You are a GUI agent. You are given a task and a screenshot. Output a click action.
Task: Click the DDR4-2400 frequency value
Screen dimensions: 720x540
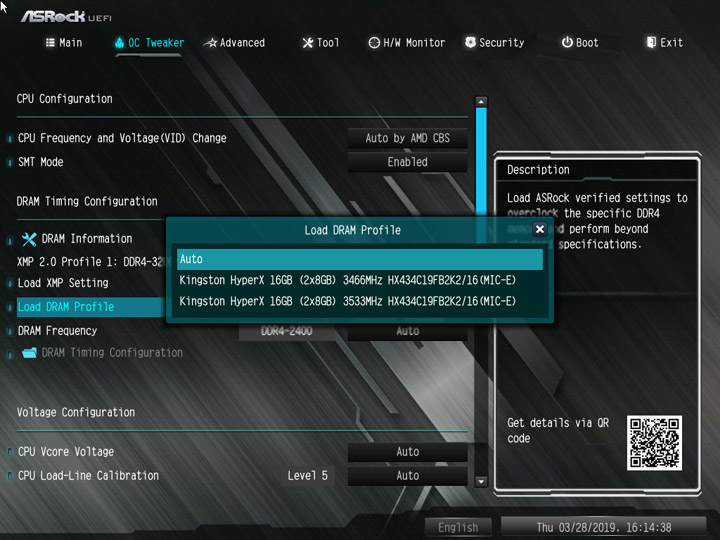click(287, 331)
